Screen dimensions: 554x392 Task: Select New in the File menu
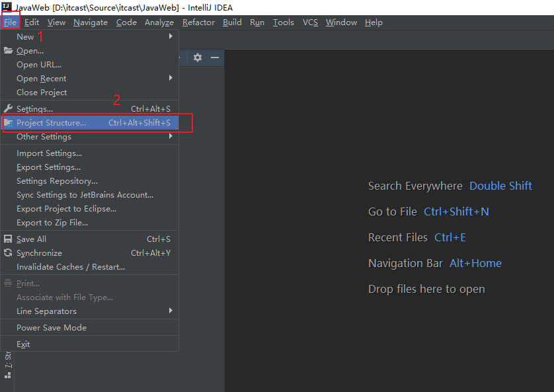tap(90, 37)
